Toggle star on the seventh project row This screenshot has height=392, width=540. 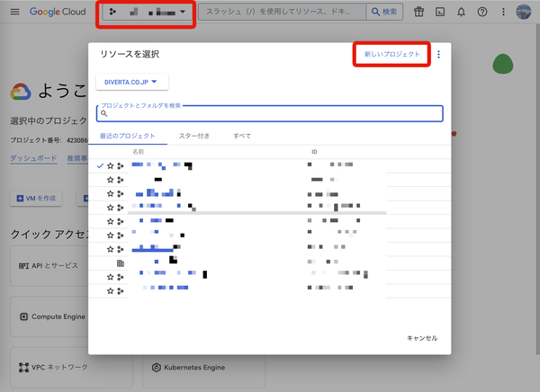click(110, 249)
